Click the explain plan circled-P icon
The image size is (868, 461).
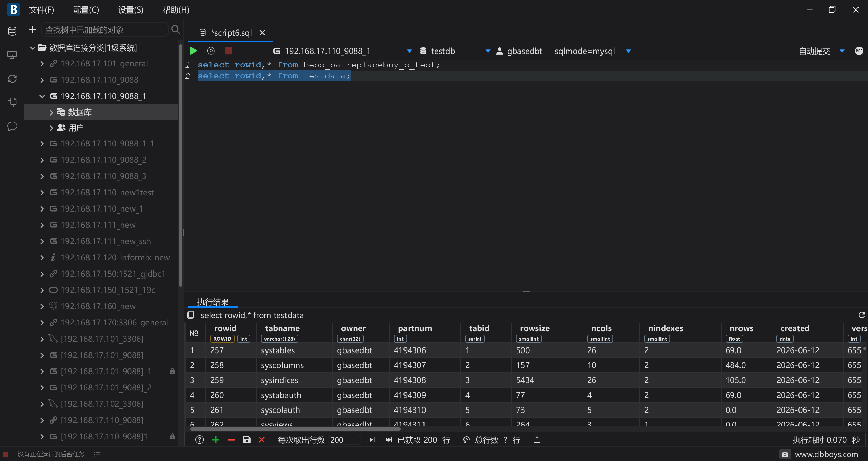pyautogui.click(x=211, y=51)
